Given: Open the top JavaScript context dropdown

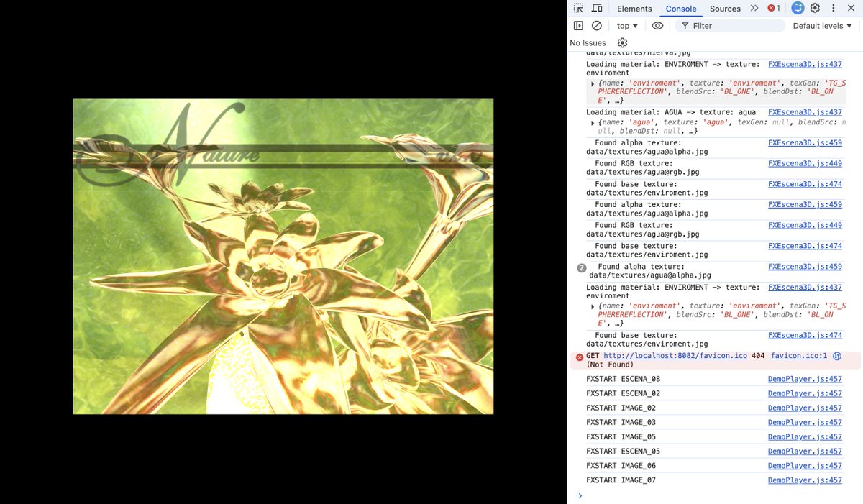Looking at the screenshot, I should point(627,26).
